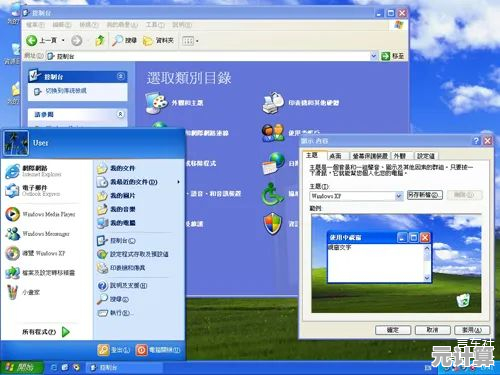Screen dimensions: 500x375
Task: Launch Windows Messenger from the Start menu
Action: (x=37, y=234)
